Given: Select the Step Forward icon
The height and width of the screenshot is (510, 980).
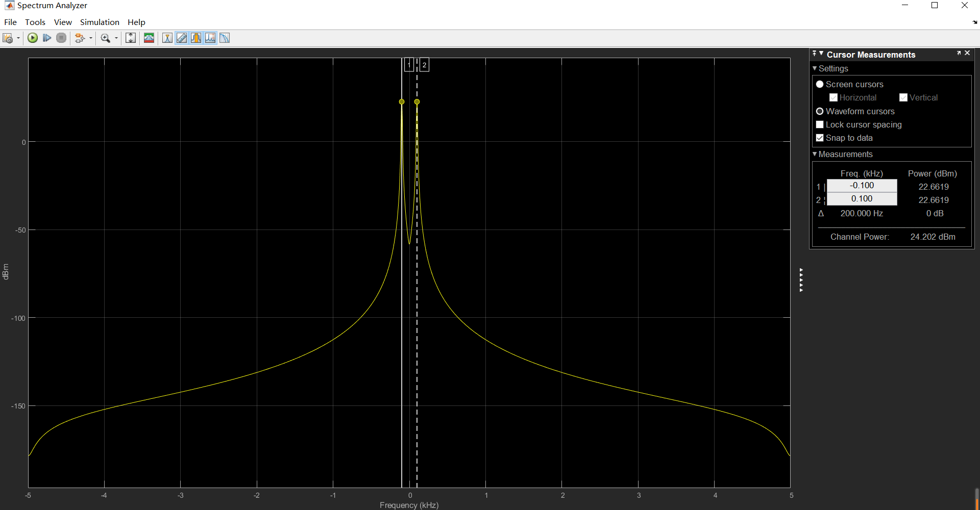Looking at the screenshot, I should (x=46, y=38).
